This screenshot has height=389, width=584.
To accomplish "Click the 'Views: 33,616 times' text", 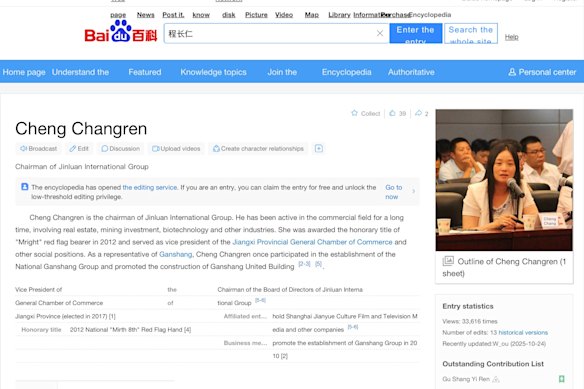I will coord(470,321).
